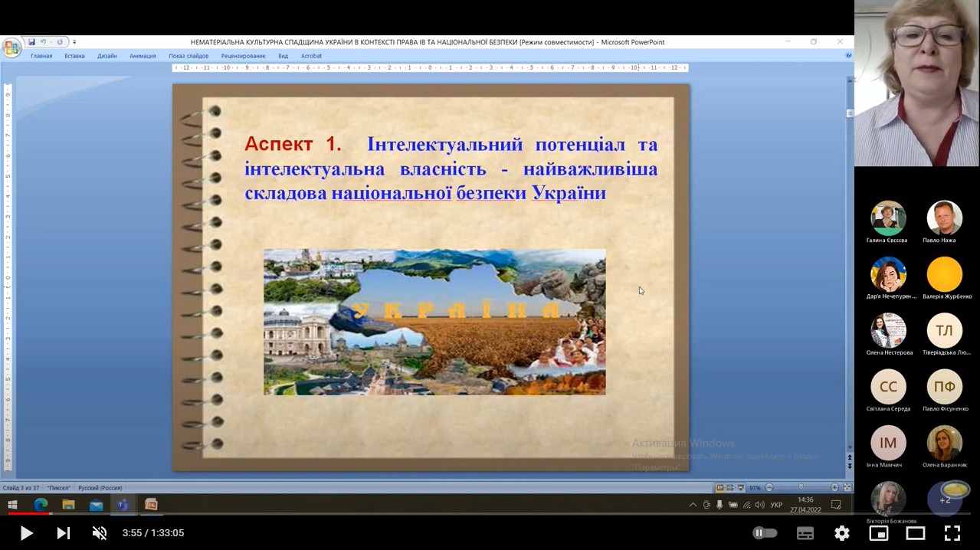Enable miniplayer mode
980x550 pixels.
tap(879, 533)
